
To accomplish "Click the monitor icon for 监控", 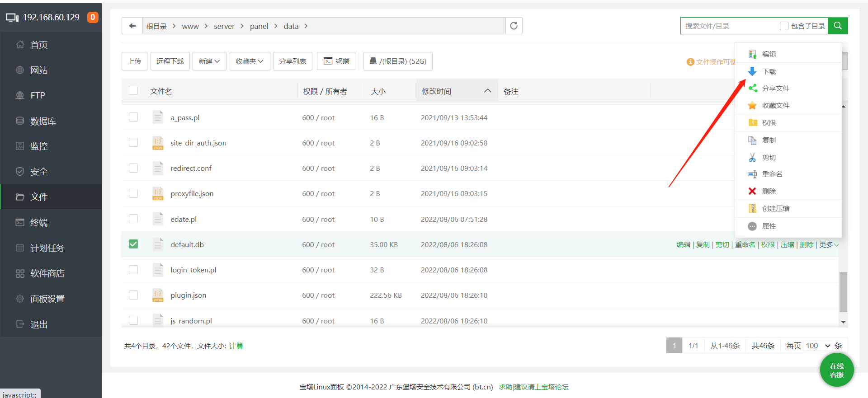I will 20,146.
